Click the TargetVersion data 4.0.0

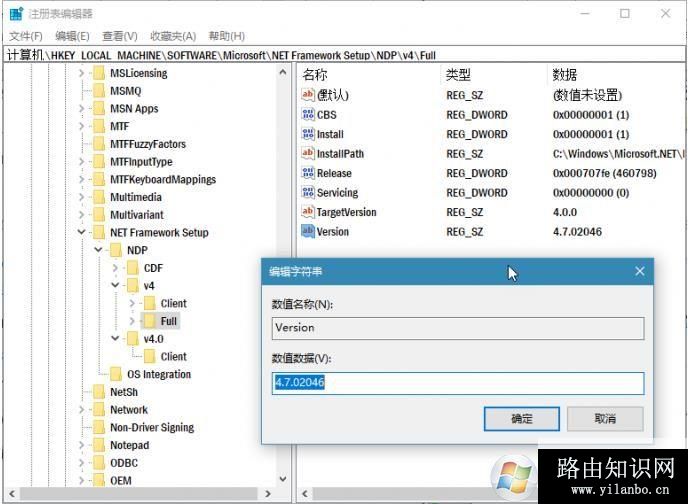pos(565,212)
